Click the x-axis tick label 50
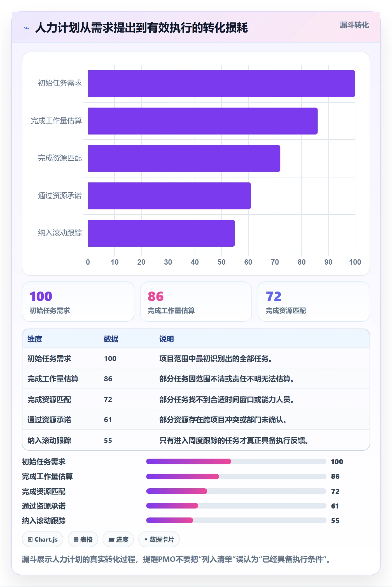392x587 pixels. click(221, 262)
